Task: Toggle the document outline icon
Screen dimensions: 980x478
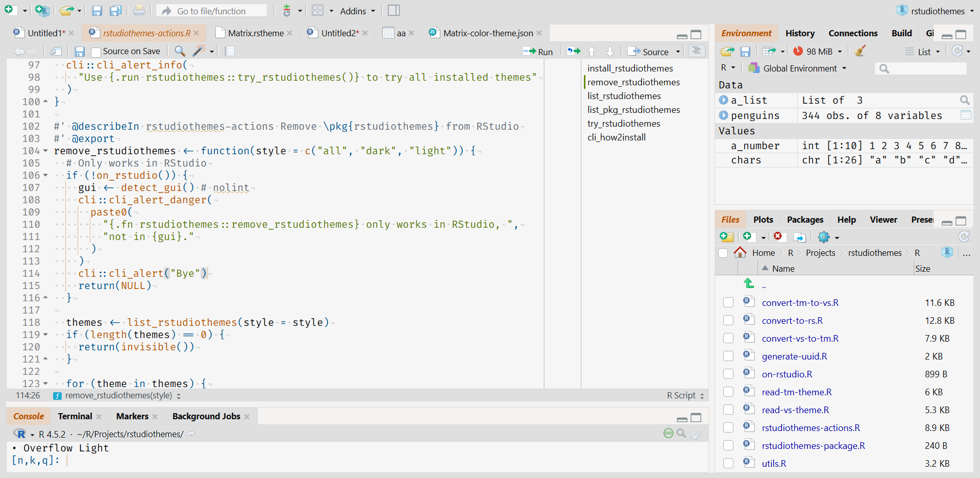Action: [696, 51]
